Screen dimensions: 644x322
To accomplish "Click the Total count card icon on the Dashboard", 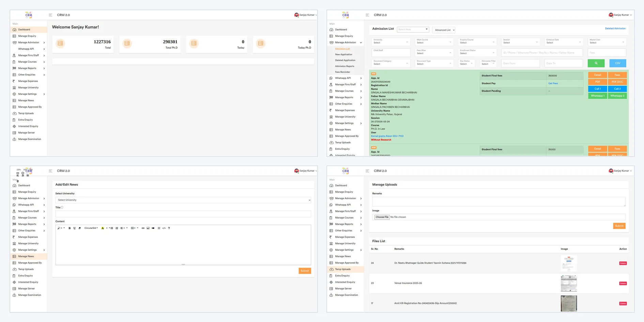I will [x=60, y=43].
